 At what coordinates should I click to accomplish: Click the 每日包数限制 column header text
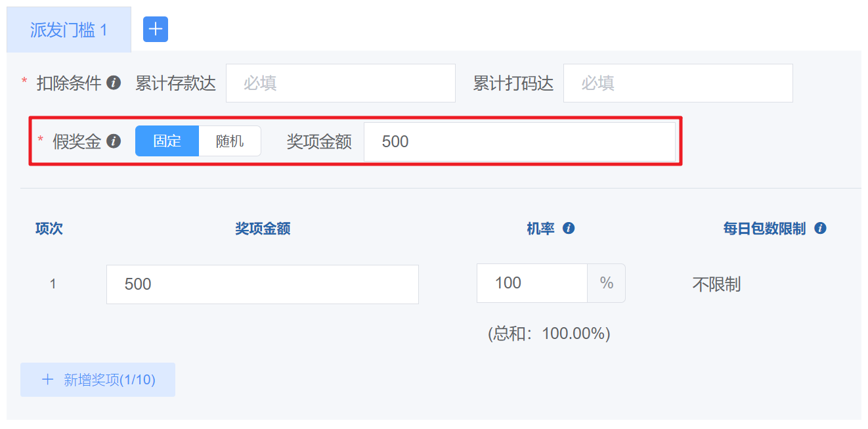[x=764, y=229]
